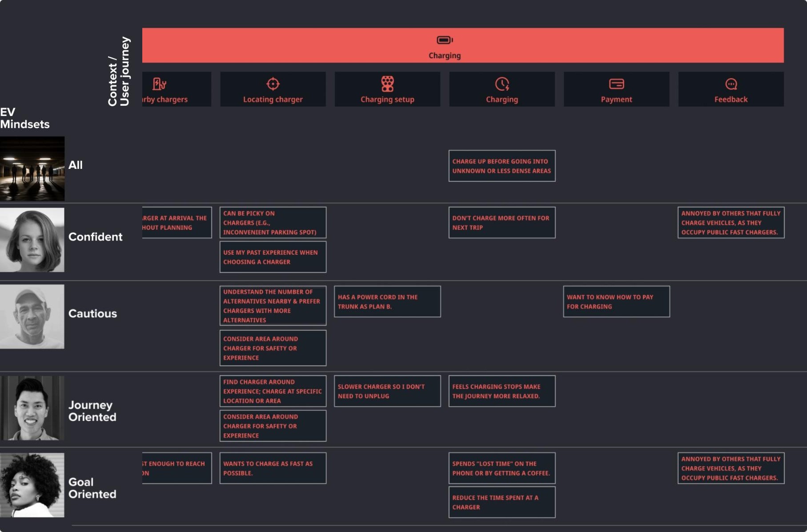
Task: Click the clock bolt icon above Charging stage
Action: (x=502, y=84)
